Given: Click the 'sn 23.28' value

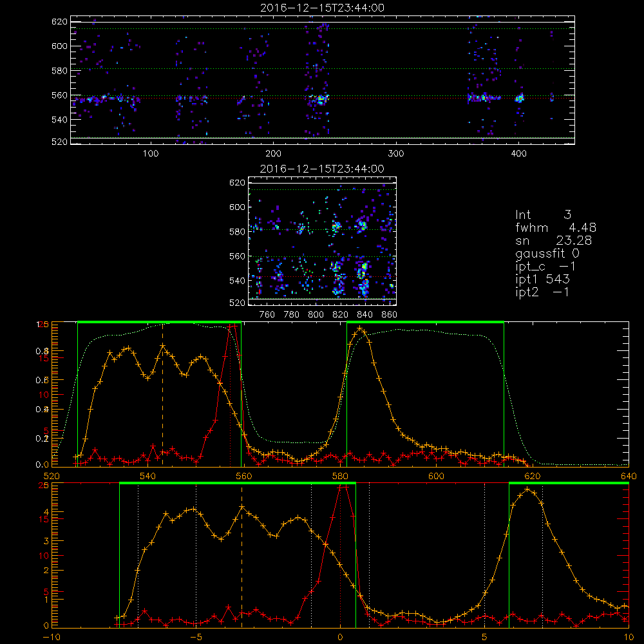Looking at the screenshot, I should (554, 240).
